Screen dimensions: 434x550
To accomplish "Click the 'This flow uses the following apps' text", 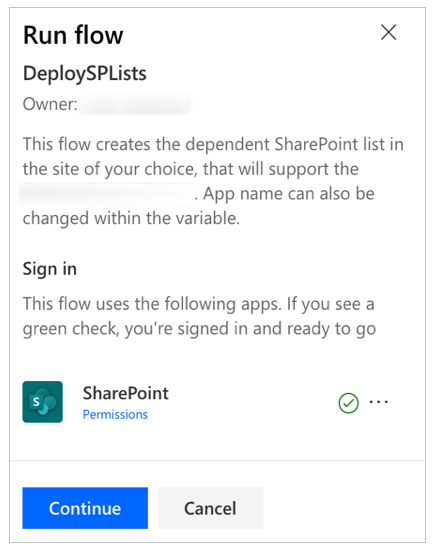I will coord(199,304).
